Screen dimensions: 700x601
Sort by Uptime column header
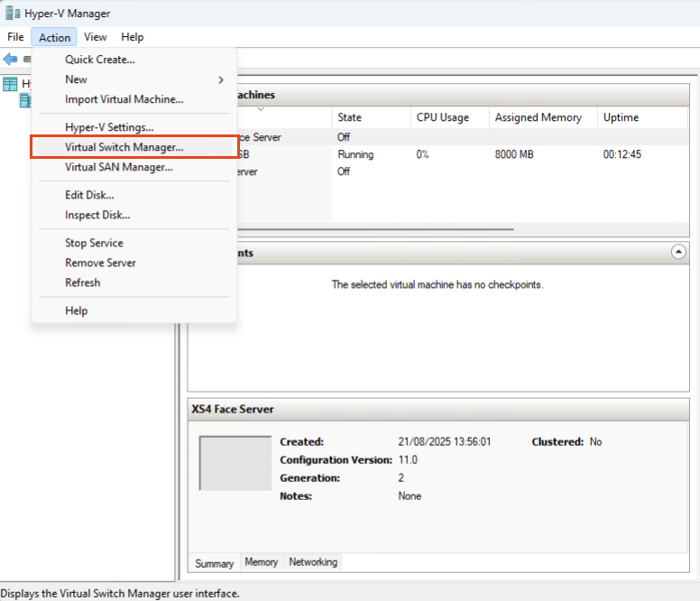[642, 117]
